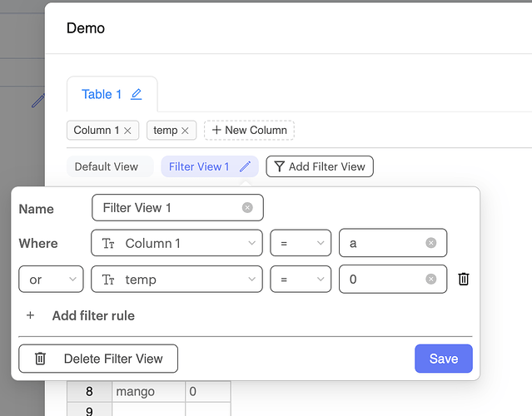The width and height of the screenshot is (532, 416).
Task: Click the pencil icon beside Table 1
Action: click(x=137, y=95)
